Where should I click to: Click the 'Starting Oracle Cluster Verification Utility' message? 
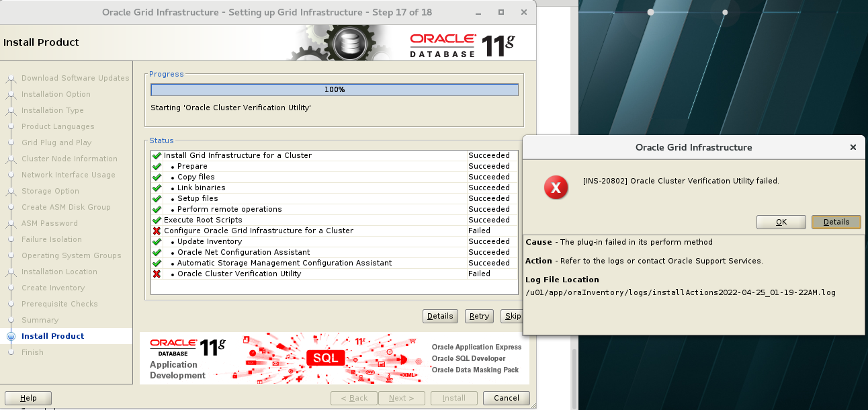(x=230, y=108)
